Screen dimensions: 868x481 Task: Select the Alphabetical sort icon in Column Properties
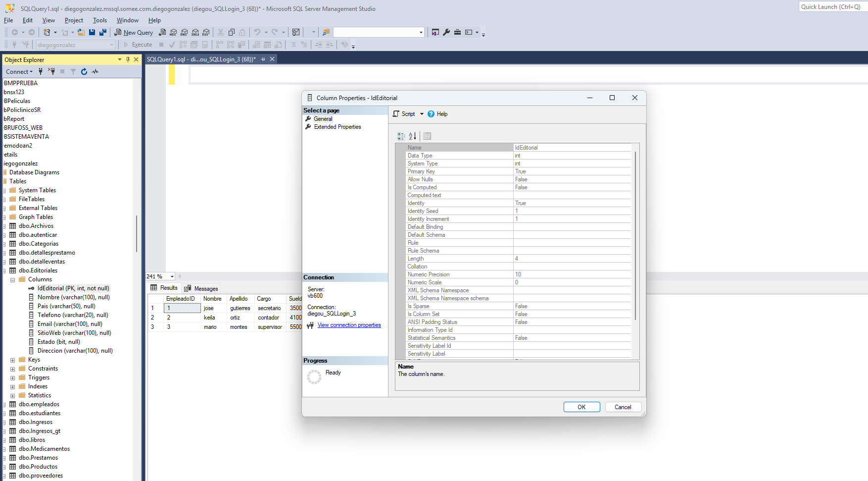(x=412, y=136)
